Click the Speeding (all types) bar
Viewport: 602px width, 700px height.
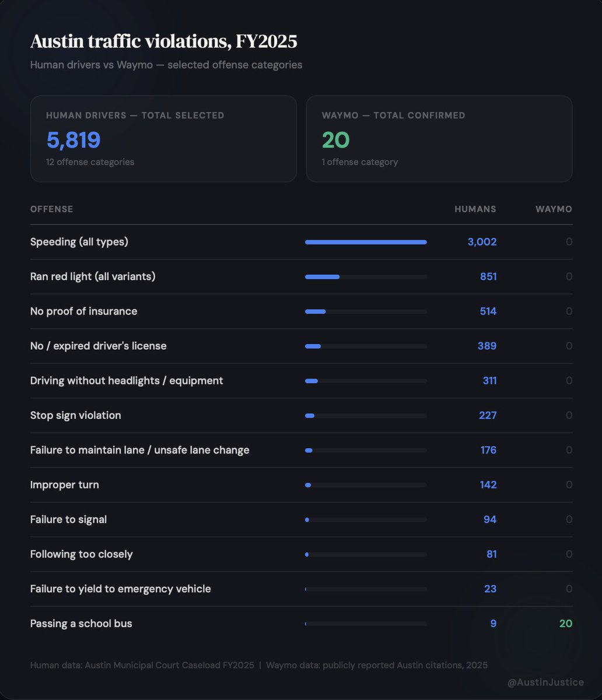[x=366, y=242]
